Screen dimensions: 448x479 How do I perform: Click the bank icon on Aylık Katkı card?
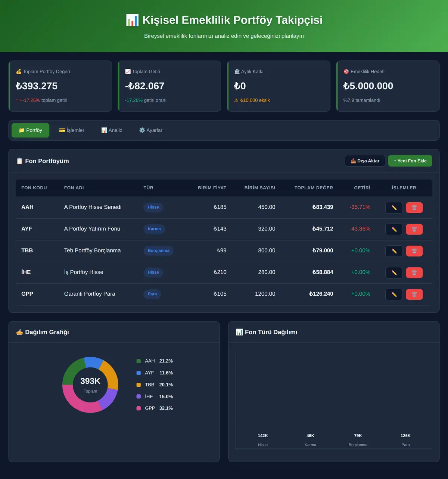237,72
